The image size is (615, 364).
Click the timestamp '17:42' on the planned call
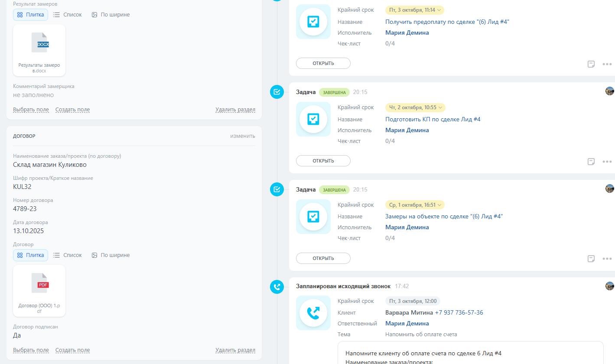[x=402, y=286]
